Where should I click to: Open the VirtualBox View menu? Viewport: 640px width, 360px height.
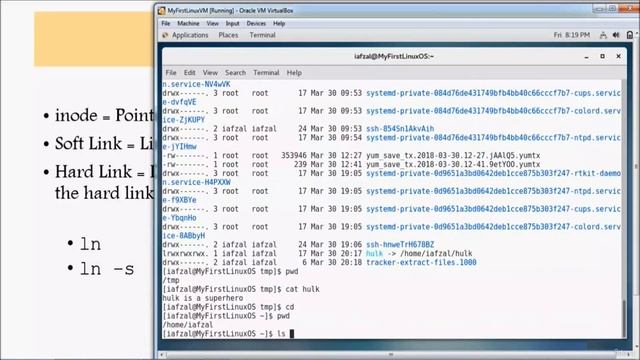(x=212, y=24)
